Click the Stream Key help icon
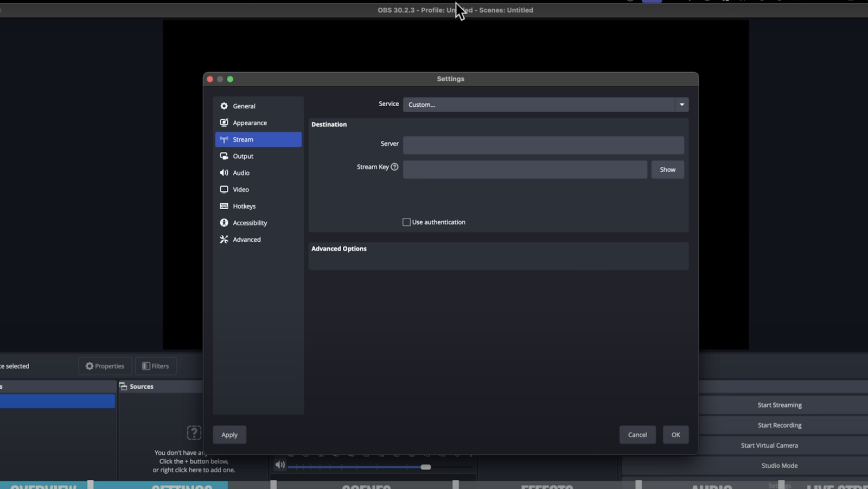868x489 pixels. pyautogui.click(x=395, y=167)
